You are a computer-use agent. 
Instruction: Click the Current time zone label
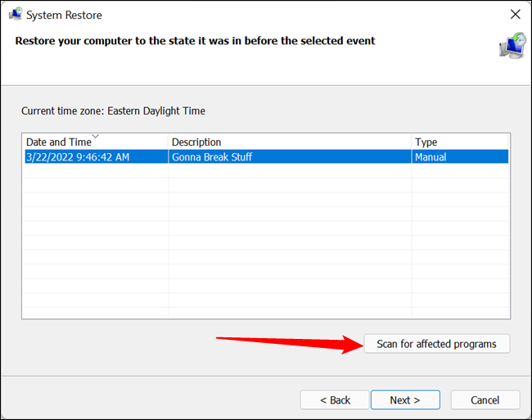coord(113,111)
